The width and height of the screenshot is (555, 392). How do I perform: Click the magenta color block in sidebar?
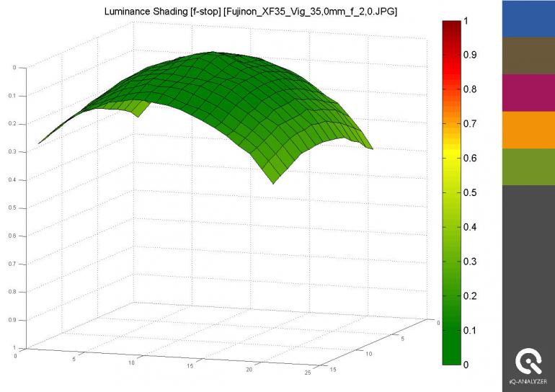point(528,93)
